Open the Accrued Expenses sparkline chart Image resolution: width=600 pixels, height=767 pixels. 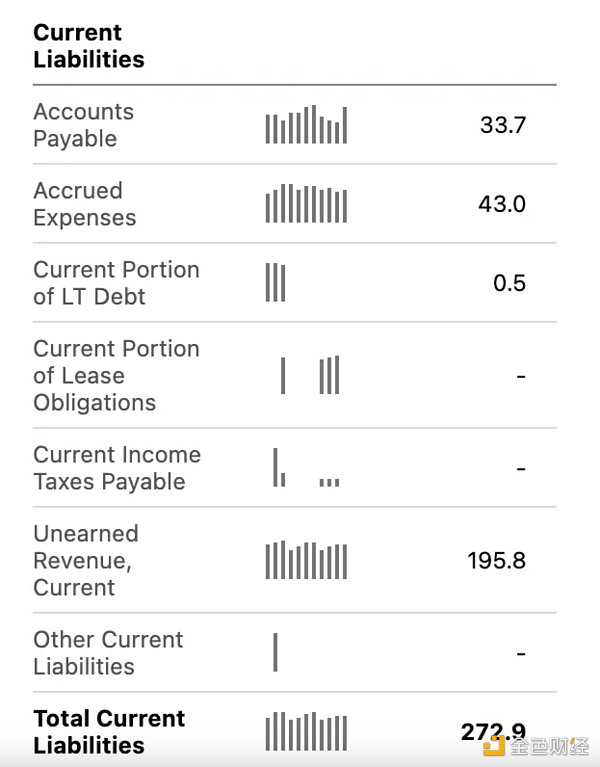pyautogui.click(x=306, y=204)
